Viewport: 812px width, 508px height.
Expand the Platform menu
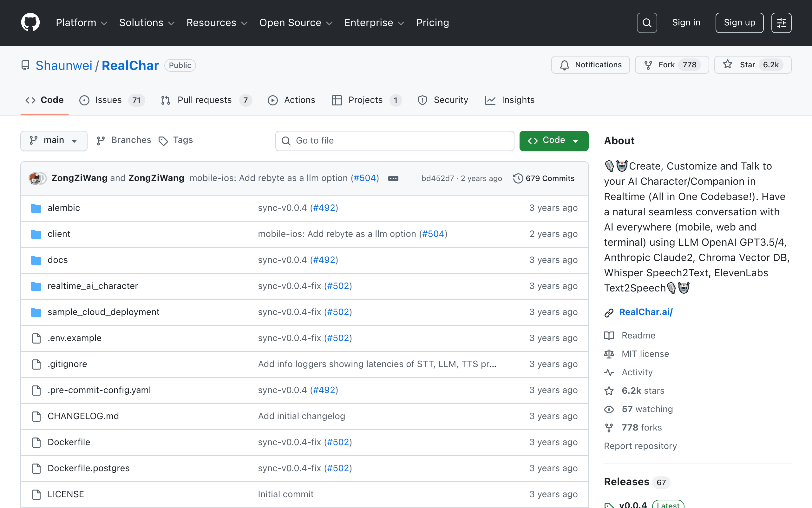(x=81, y=23)
